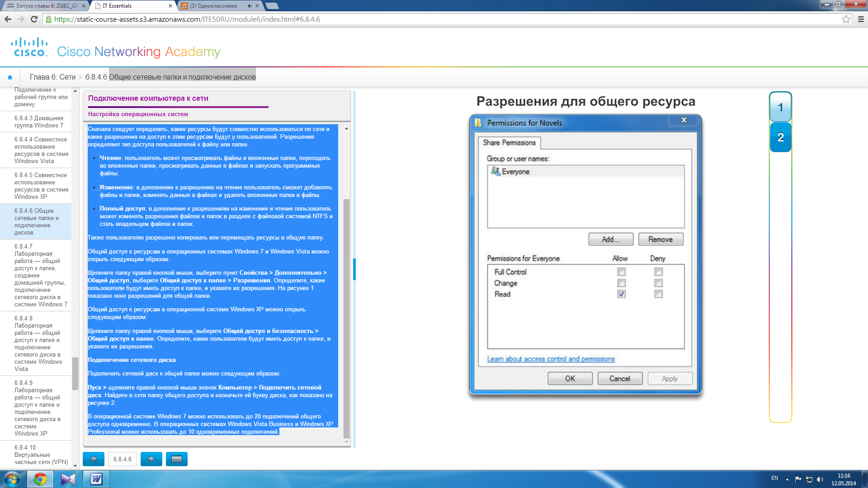Click the Action Center flag icon
868x488 pixels.
pyautogui.click(x=798, y=479)
